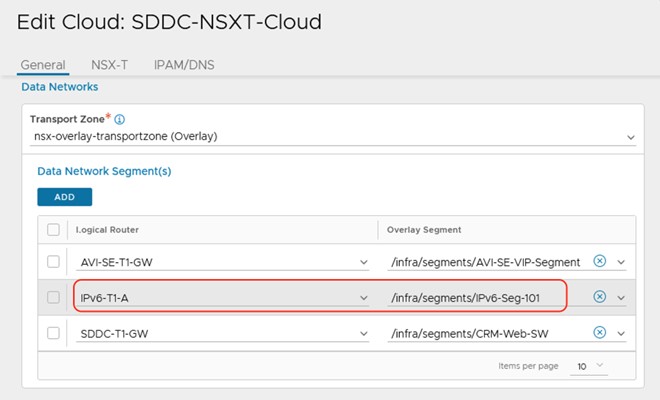Switch to the NSX-T tab
The height and width of the screenshot is (400, 660).
point(110,65)
